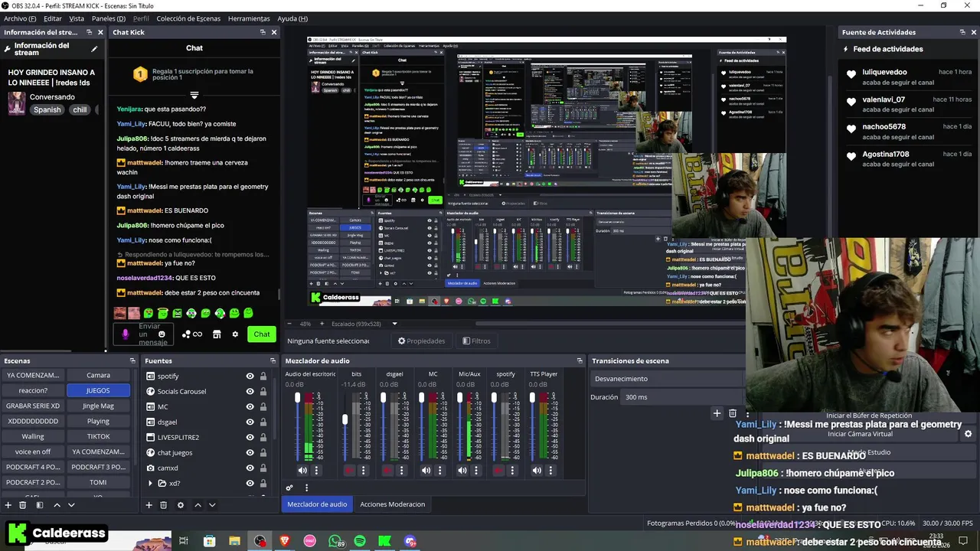
Task: Edit stream information pencil icon
Action: 95,49
